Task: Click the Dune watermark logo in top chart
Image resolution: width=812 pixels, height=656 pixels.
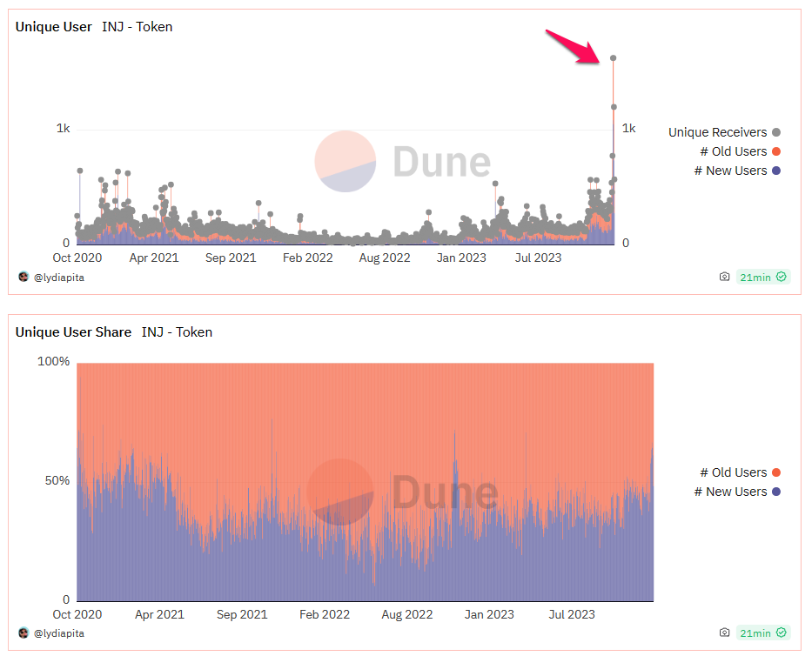Action: click(x=402, y=162)
